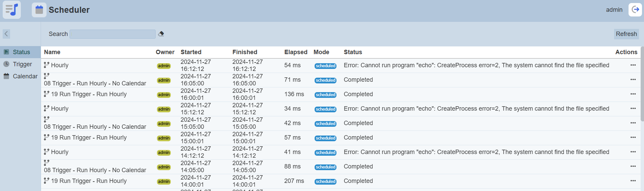Clear search with the eraser icon

tap(161, 34)
